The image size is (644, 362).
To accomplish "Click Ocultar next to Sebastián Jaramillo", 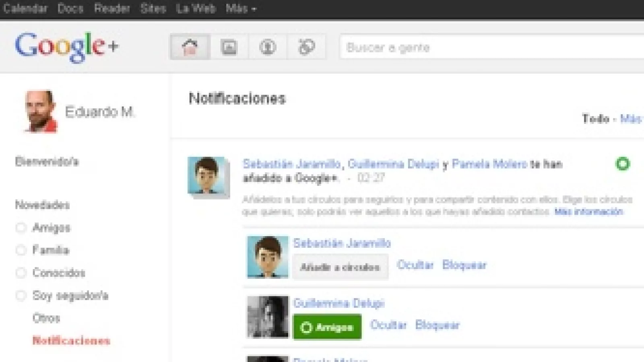I will point(415,265).
